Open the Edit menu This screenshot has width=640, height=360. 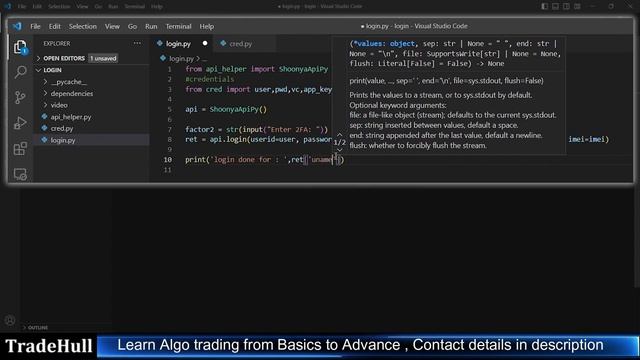(x=54, y=26)
